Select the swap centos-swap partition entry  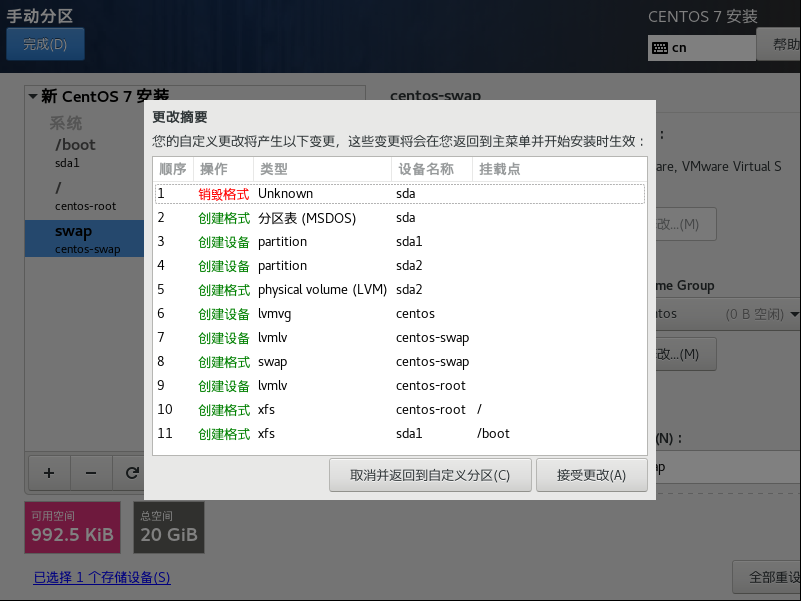click(85, 239)
